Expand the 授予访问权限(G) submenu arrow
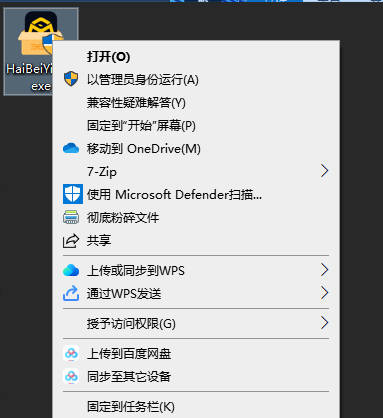The image size is (383, 418). click(324, 323)
